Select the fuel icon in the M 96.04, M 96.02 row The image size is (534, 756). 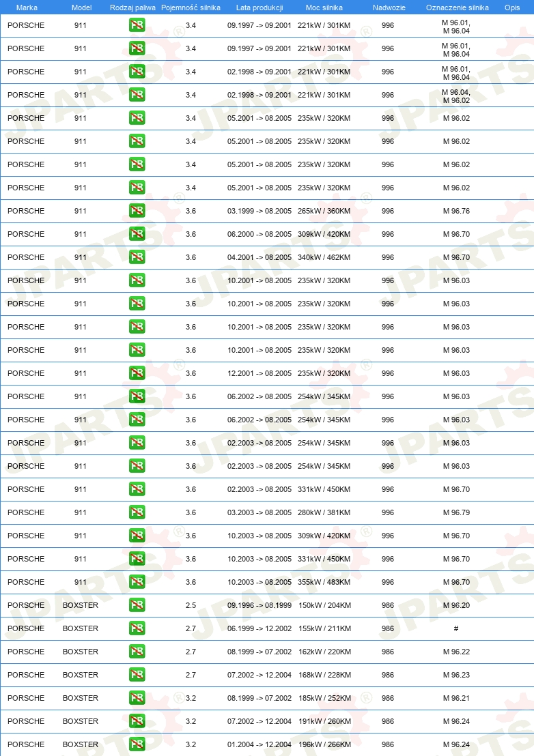(137, 95)
